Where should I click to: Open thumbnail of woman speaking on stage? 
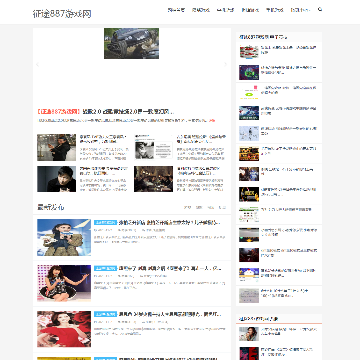(x=64, y=283)
